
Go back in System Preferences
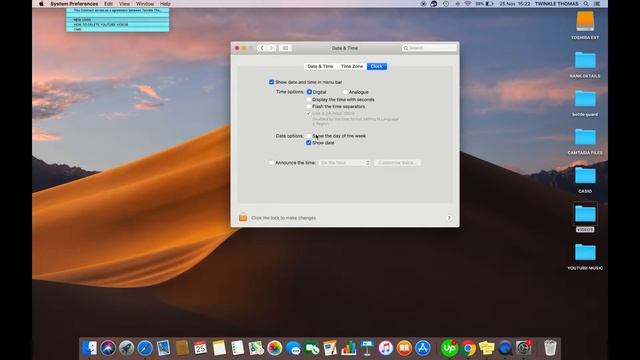click(x=262, y=48)
